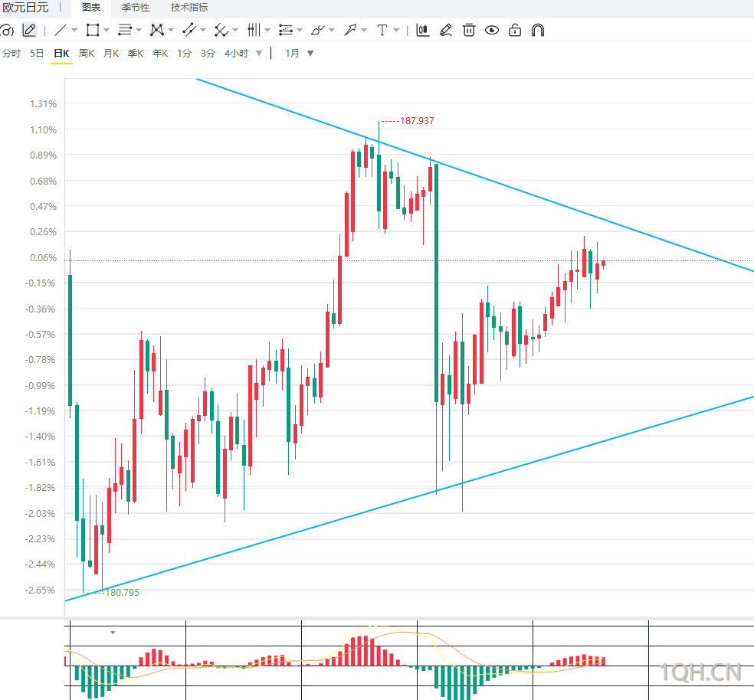Image resolution: width=754 pixels, height=700 pixels.
Task: Select the pitchfork fan tool
Action: [221, 31]
